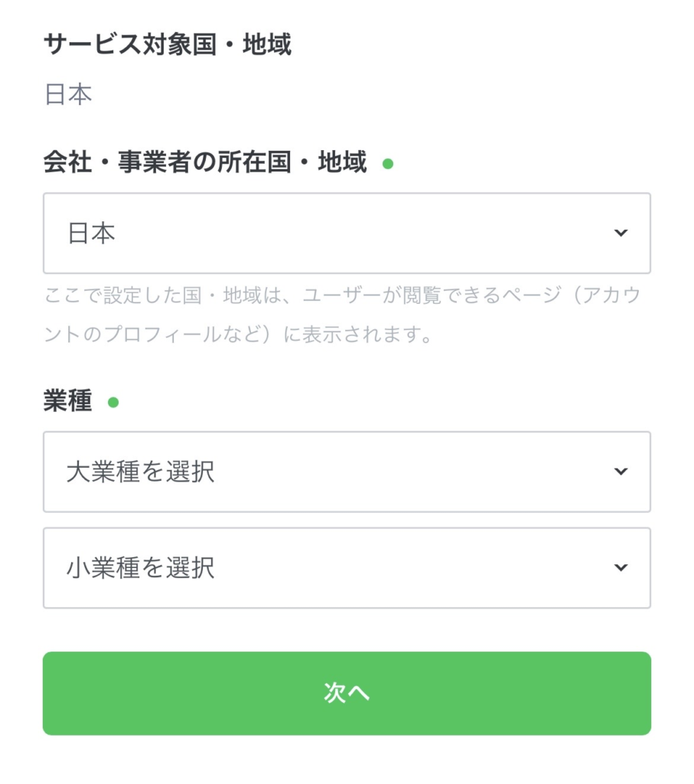
Task: Click the 次へ text label on button
Action: tap(347, 693)
